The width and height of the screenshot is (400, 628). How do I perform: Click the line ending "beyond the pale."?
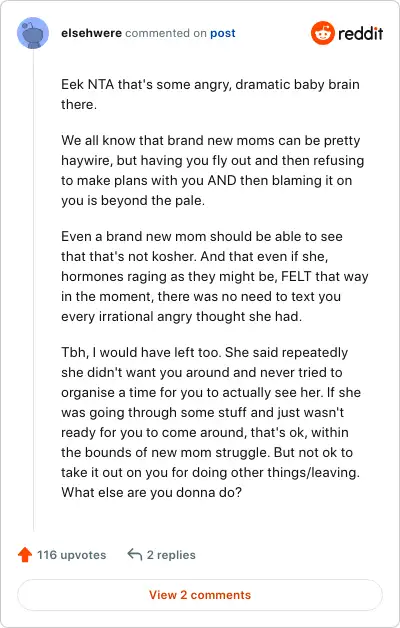133,200
